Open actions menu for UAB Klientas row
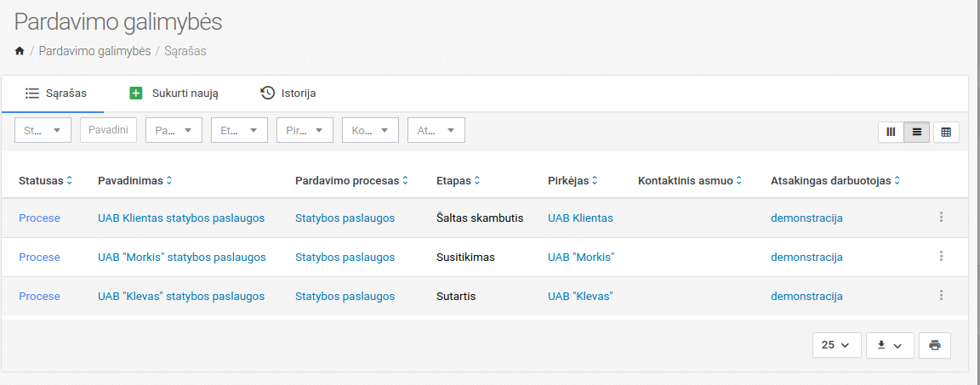Screen dimensions: 980x385 (x=941, y=218)
